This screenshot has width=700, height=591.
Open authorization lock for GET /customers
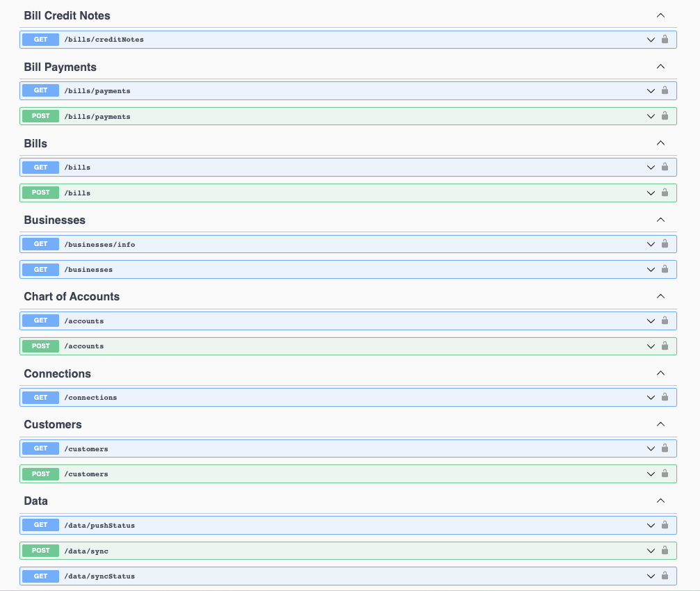pos(665,448)
